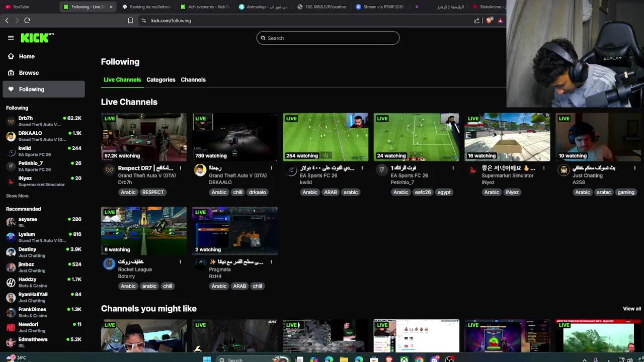Viewport: 644px width, 362px height.
Task: Select the Live Channels tab
Action: pyautogui.click(x=122, y=80)
